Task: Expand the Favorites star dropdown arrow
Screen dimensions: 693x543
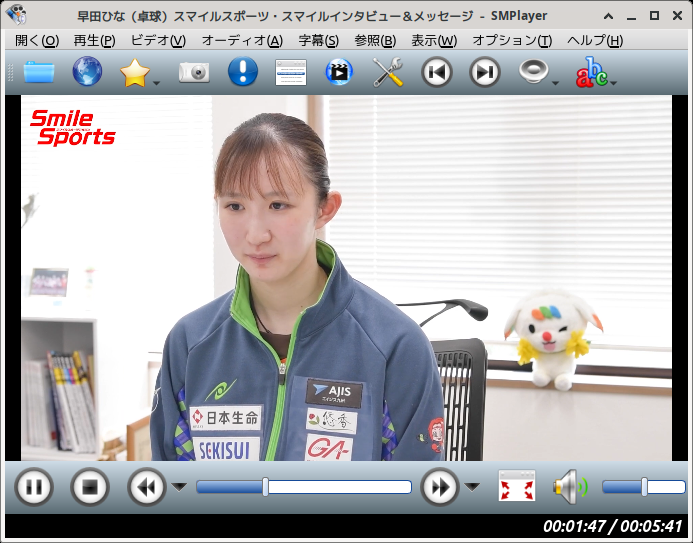Action: (x=156, y=83)
